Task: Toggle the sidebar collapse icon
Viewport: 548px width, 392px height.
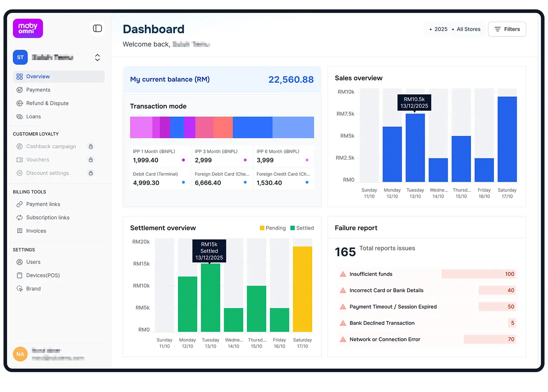Action: tap(97, 29)
